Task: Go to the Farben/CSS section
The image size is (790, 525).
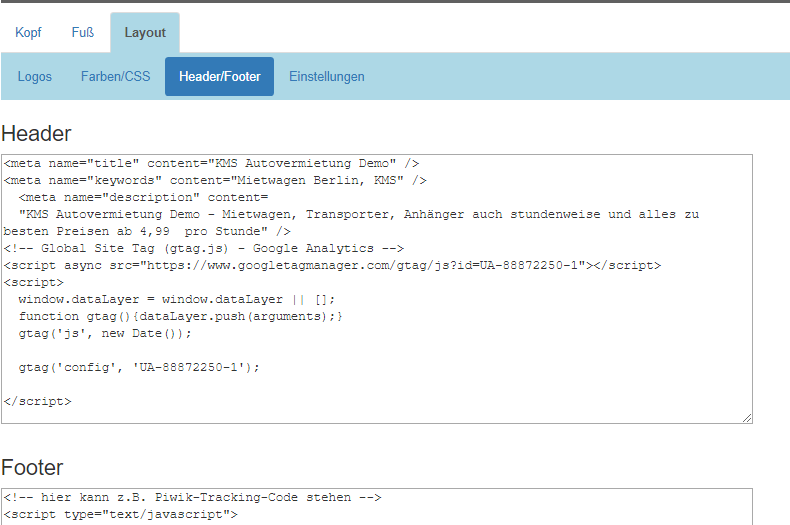Action: 115,77
